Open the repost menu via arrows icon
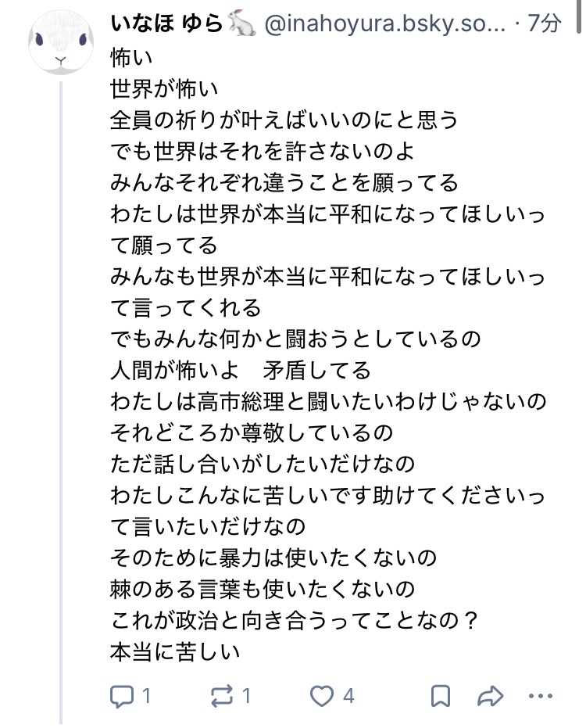This screenshot has width=586, height=728. 223,695
